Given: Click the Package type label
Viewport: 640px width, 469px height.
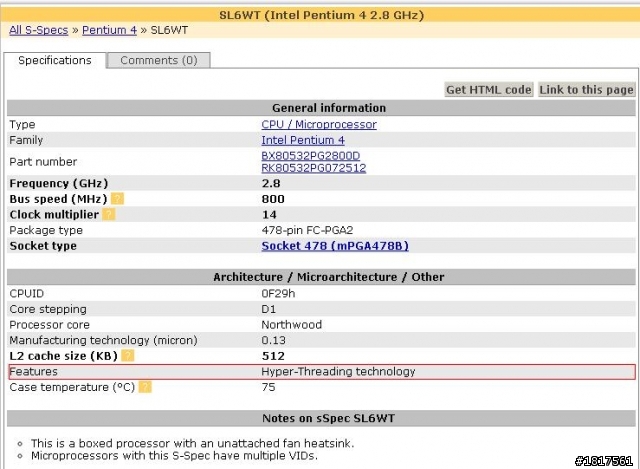Looking at the screenshot, I should point(46,230).
